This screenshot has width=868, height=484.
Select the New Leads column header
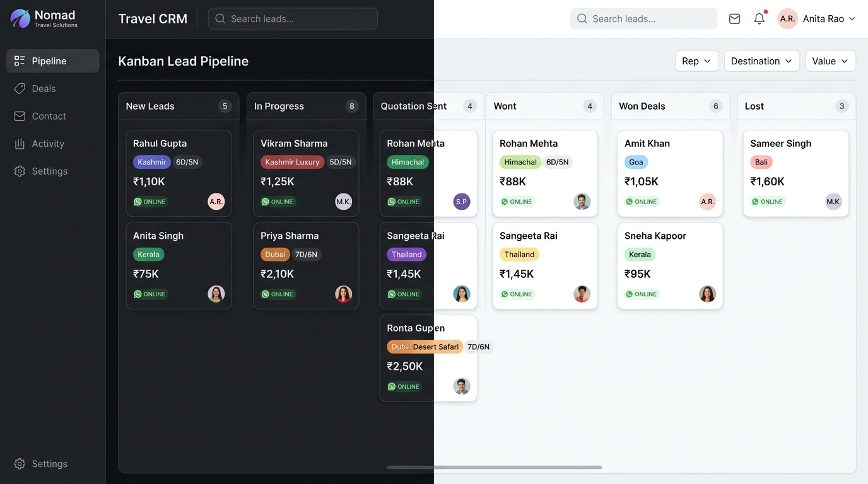(179, 107)
